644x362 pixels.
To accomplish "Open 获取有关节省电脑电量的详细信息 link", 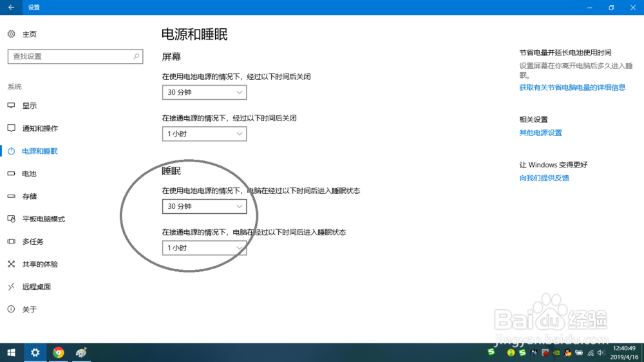I will (x=572, y=88).
